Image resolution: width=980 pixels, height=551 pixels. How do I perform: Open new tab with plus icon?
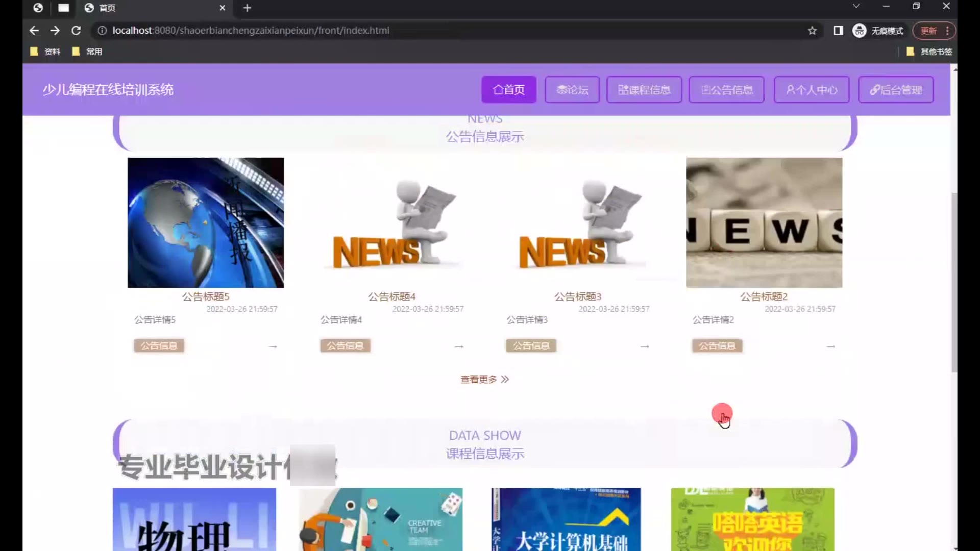[x=247, y=8]
